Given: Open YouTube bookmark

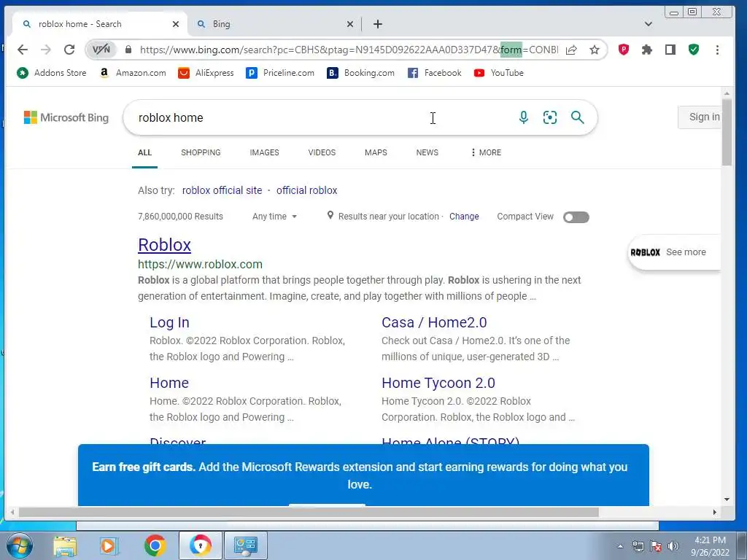Looking at the screenshot, I should pos(499,73).
